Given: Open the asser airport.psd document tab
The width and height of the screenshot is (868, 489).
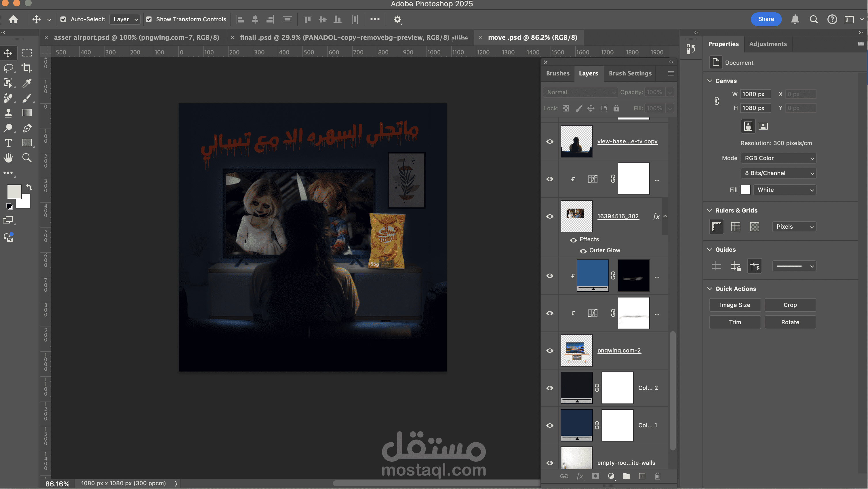Looking at the screenshot, I should click(x=136, y=37).
